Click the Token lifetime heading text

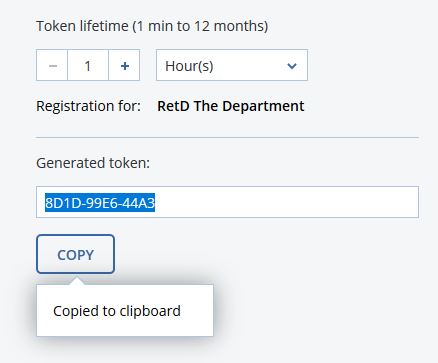click(152, 26)
